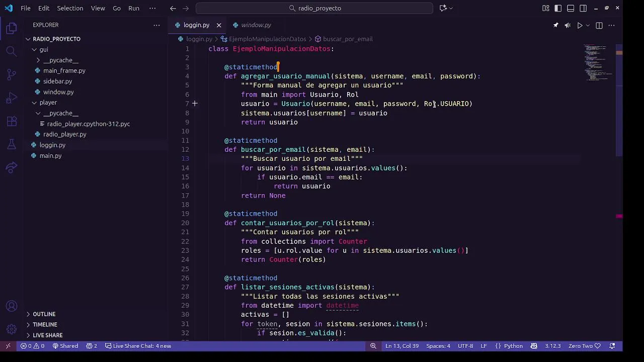644x362 pixels.
Task: Change file encoding UTF-8
Action: coord(465,346)
